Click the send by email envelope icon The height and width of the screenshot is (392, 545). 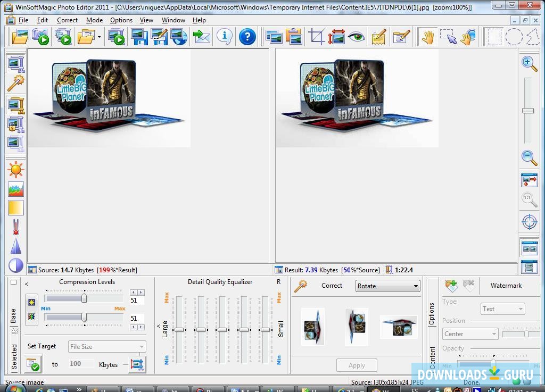[202, 37]
